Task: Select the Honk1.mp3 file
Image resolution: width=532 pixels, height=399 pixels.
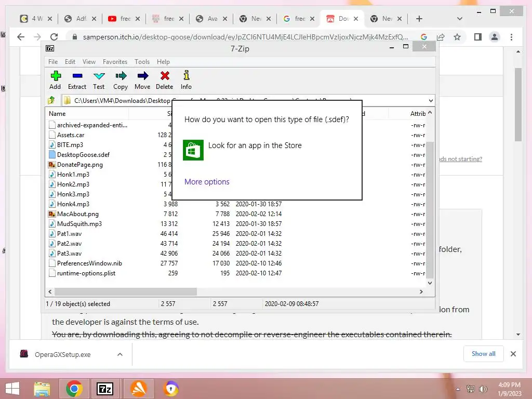Action: pos(73,175)
